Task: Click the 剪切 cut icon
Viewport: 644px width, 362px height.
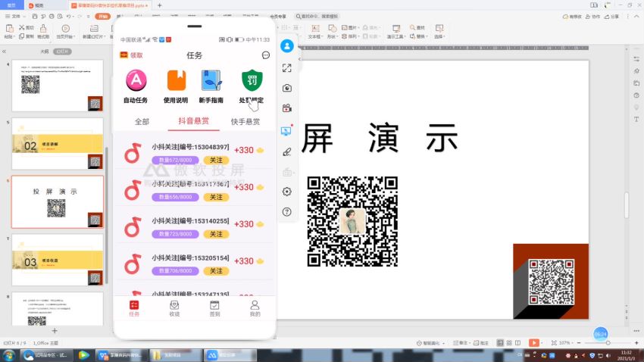Action: click(x=27, y=27)
